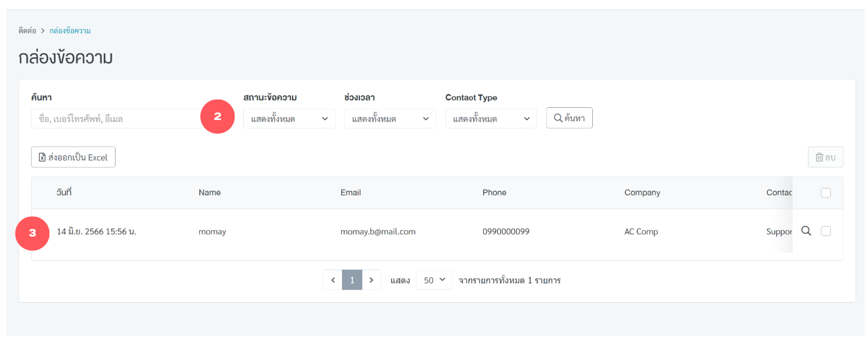
Task: Click the chevron on the ช่วงเวลา filter
Action: [426, 118]
